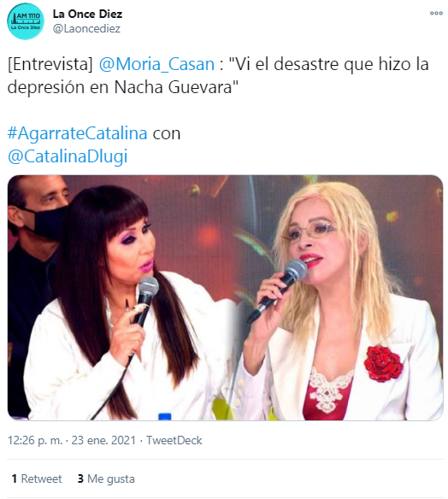Image resolution: width=448 pixels, height=499 pixels.
Task: Click the word "con" after the hashtag
Action: click(167, 133)
